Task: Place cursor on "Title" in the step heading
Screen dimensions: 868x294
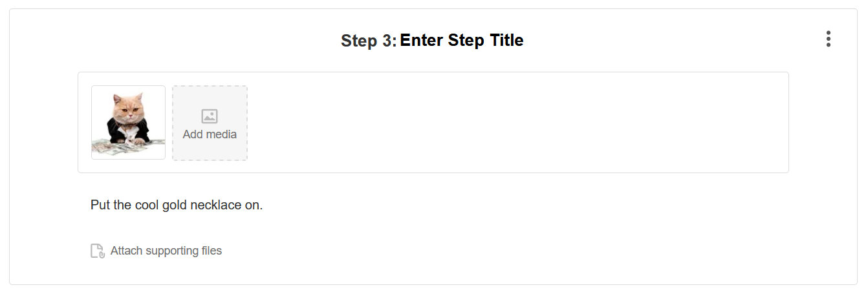Action: coord(506,41)
